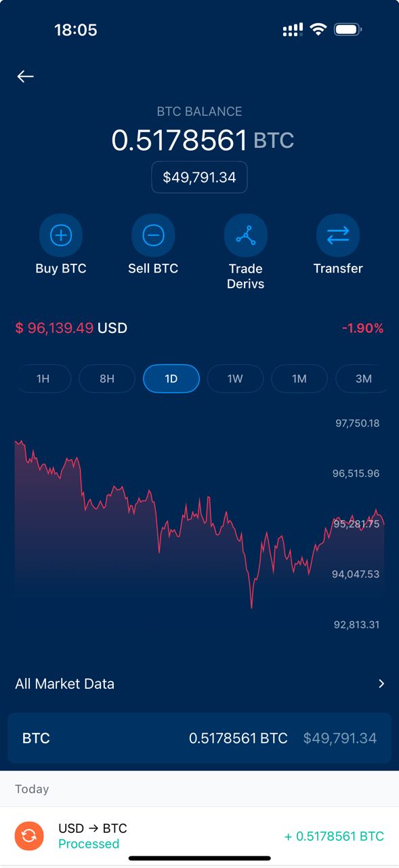Switch chart to 1M range

(299, 378)
